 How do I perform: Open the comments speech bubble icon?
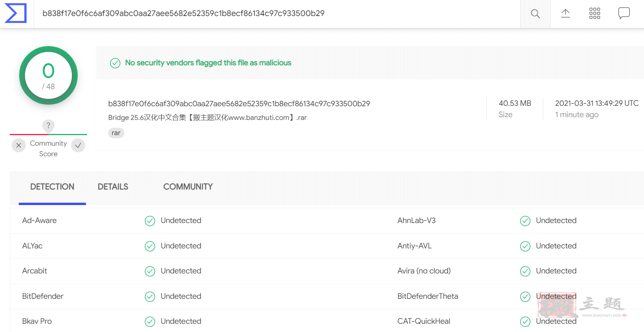click(x=624, y=13)
